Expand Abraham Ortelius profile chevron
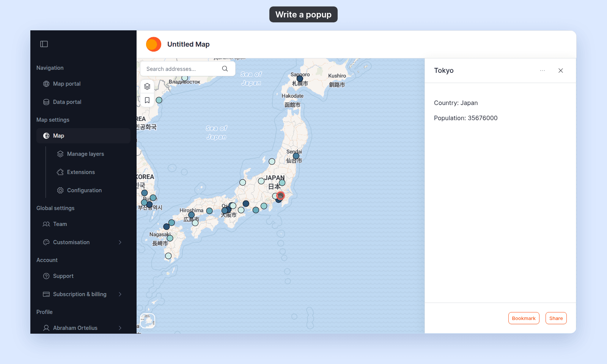This screenshot has height=364, width=607. pyautogui.click(x=120, y=328)
